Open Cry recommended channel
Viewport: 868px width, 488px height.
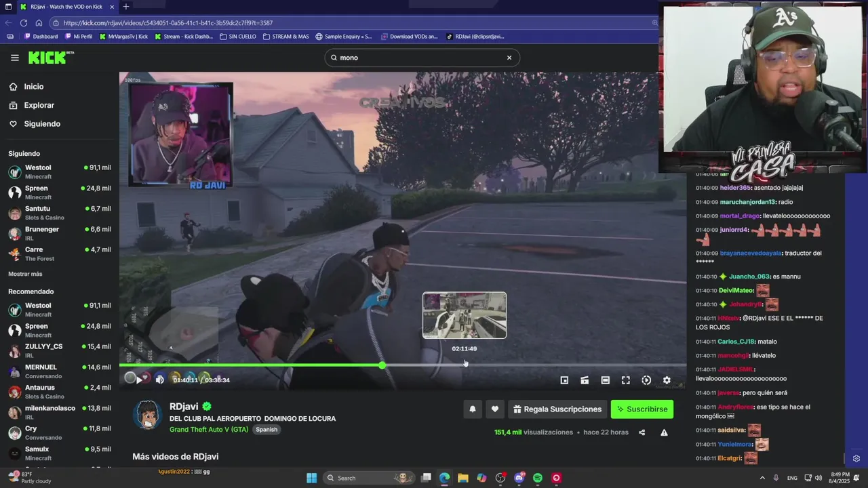point(60,432)
